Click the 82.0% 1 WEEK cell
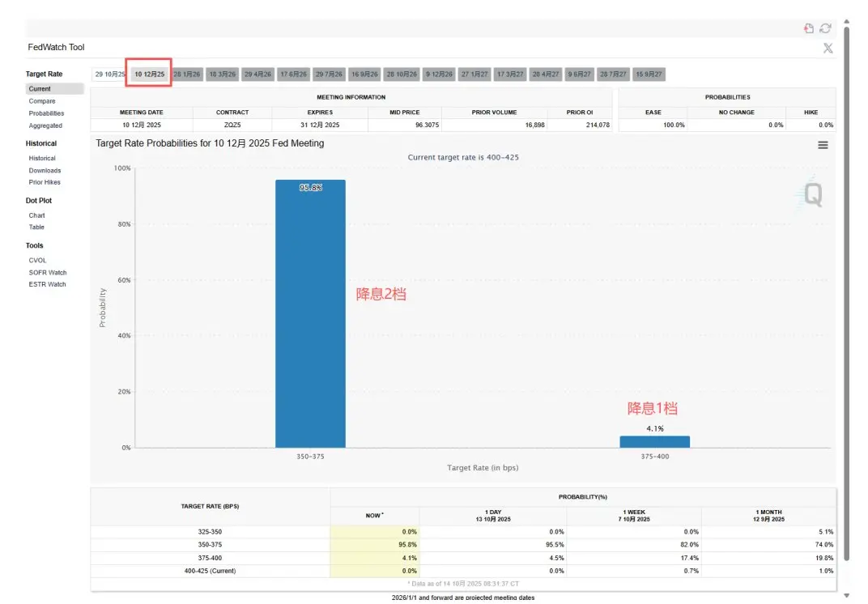The image size is (868, 604). 634,545
